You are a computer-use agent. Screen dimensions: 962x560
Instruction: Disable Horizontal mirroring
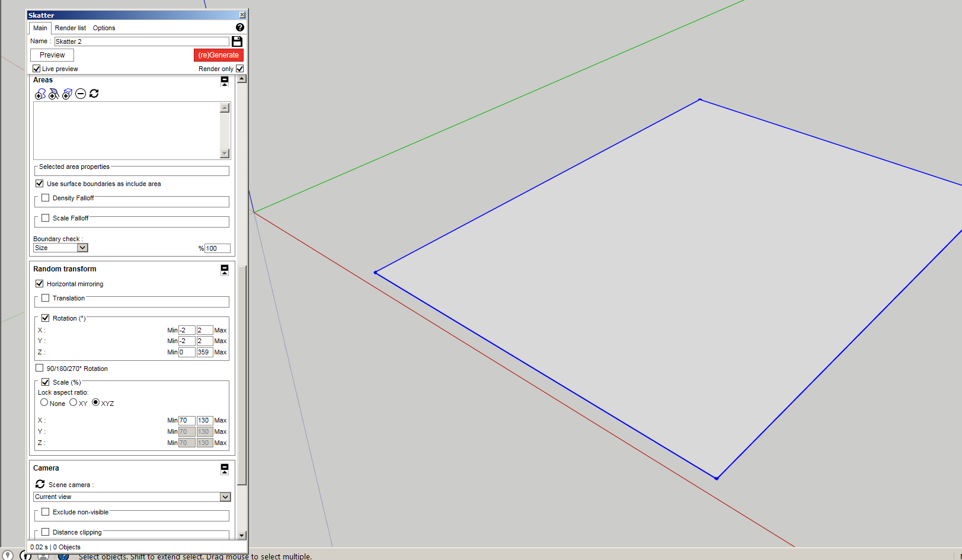pyautogui.click(x=40, y=283)
